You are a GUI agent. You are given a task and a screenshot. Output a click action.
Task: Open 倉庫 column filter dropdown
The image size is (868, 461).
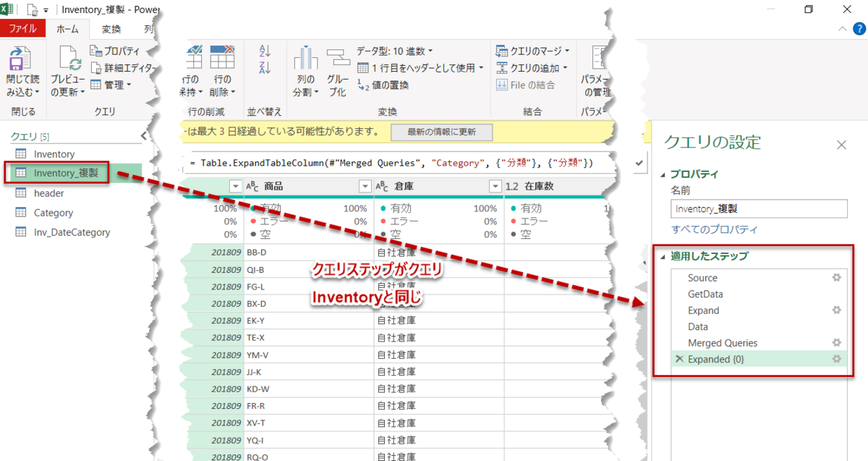click(495, 187)
